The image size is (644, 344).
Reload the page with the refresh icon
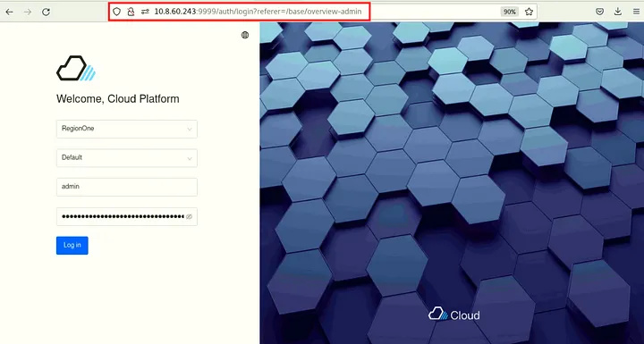coord(46,12)
